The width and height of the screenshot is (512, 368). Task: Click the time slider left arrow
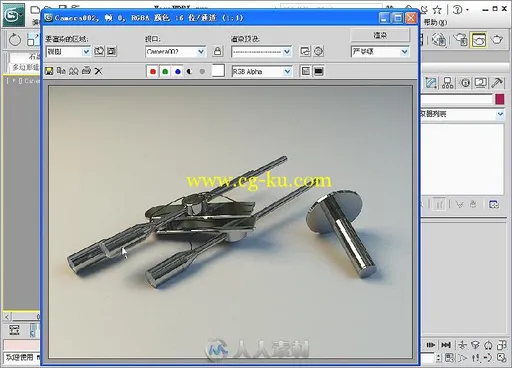(7, 316)
